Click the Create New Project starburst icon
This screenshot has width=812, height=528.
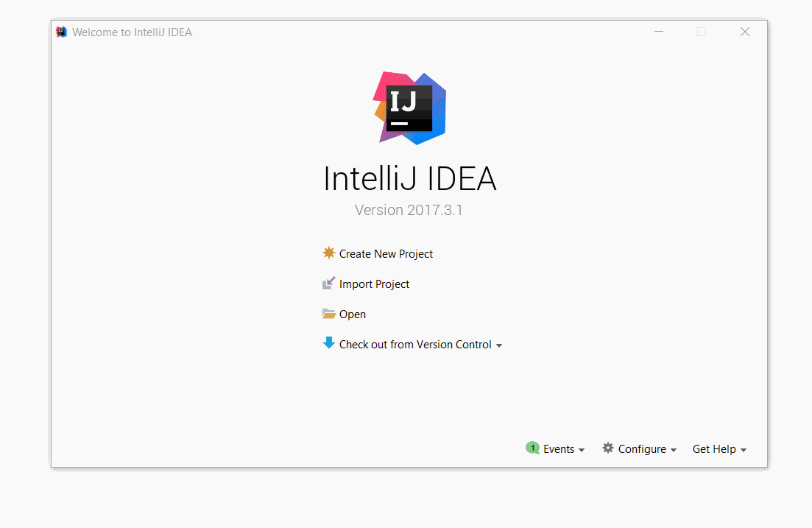tap(329, 253)
